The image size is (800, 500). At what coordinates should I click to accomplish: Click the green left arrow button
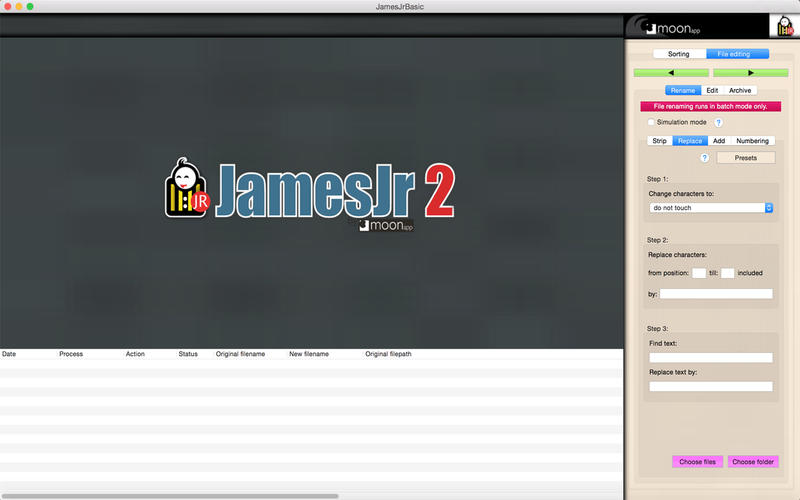pos(671,73)
